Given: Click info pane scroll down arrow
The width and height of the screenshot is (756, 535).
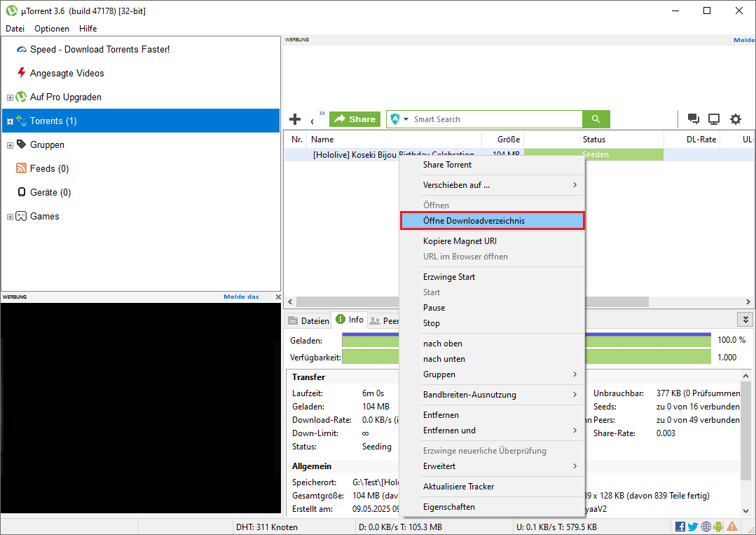Looking at the screenshot, I should click(x=746, y=510).
